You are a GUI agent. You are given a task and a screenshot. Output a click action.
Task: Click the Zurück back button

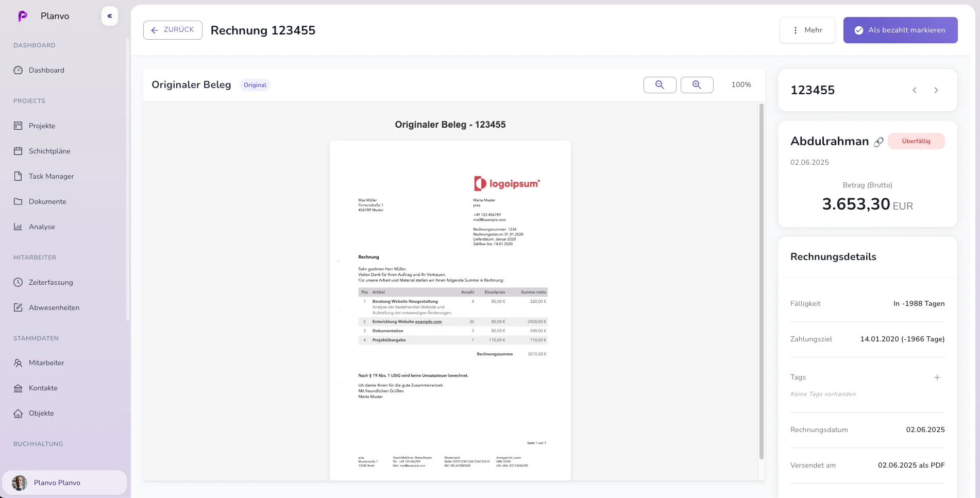tap(173, 30)
